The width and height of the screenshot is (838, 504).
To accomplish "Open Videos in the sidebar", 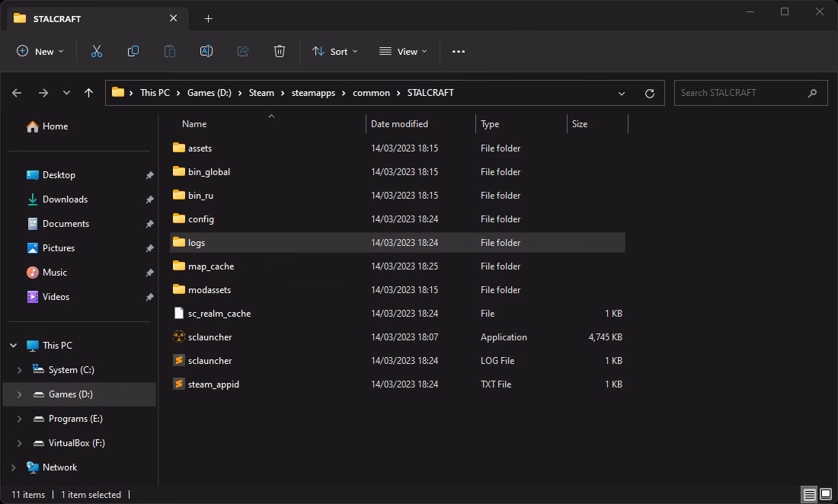I will pyautogui.click(x=56, y=297).
